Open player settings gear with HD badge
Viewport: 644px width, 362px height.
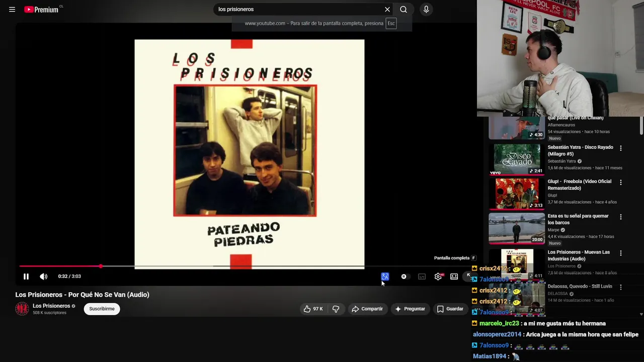coord(438,277)
